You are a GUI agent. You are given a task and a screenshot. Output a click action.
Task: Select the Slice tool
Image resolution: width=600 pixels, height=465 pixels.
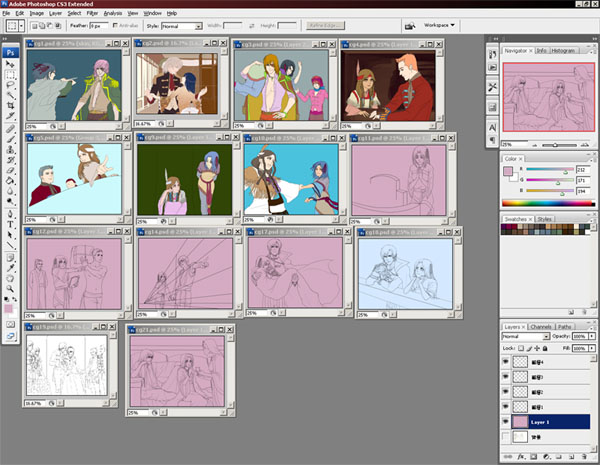[x=10, y=116]
